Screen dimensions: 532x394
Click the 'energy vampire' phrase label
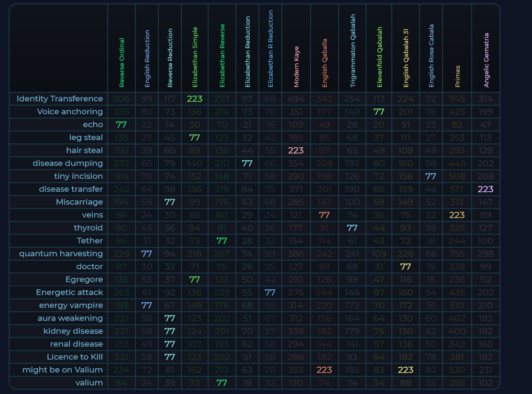point(71,305)
